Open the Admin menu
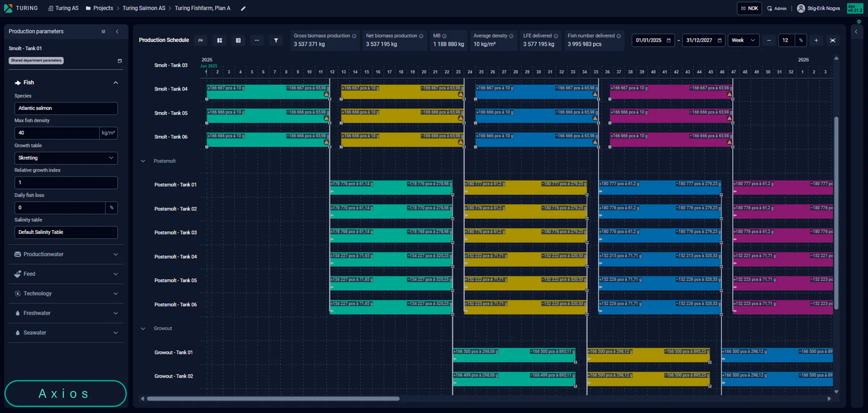This screenshot has height=413, width=868. point(777,8)
